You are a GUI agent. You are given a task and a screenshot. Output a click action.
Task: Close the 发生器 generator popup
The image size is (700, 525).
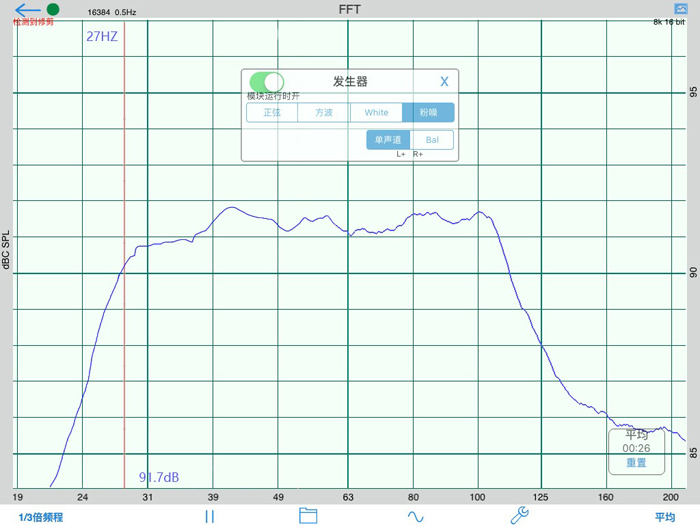[445, 82]
